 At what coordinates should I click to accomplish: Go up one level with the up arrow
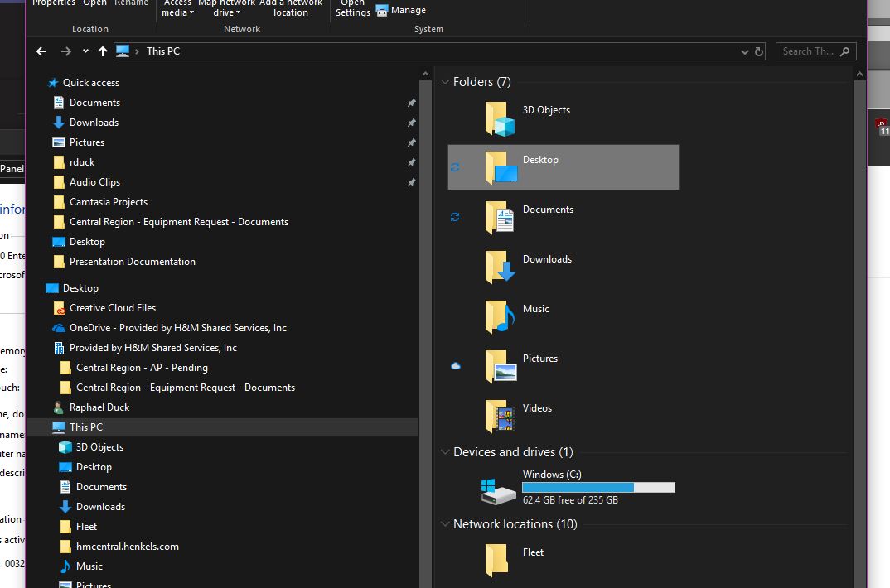[103, 51]
